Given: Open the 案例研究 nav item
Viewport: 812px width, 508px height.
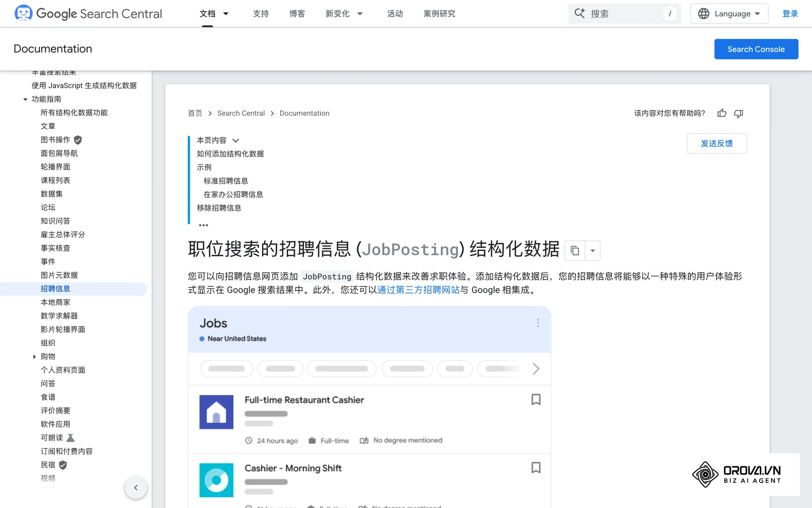Looking at the screenshot, I should pyautogui.click(x=439, y=14).
